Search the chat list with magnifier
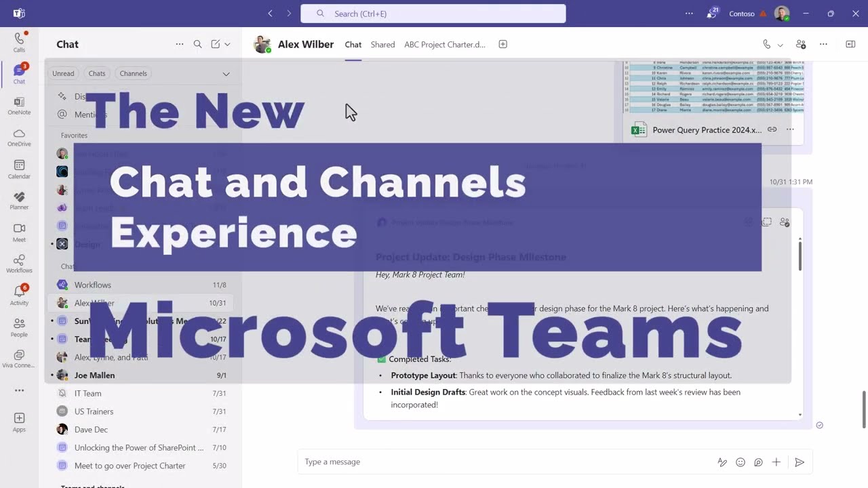 click(x=197, y=44)
